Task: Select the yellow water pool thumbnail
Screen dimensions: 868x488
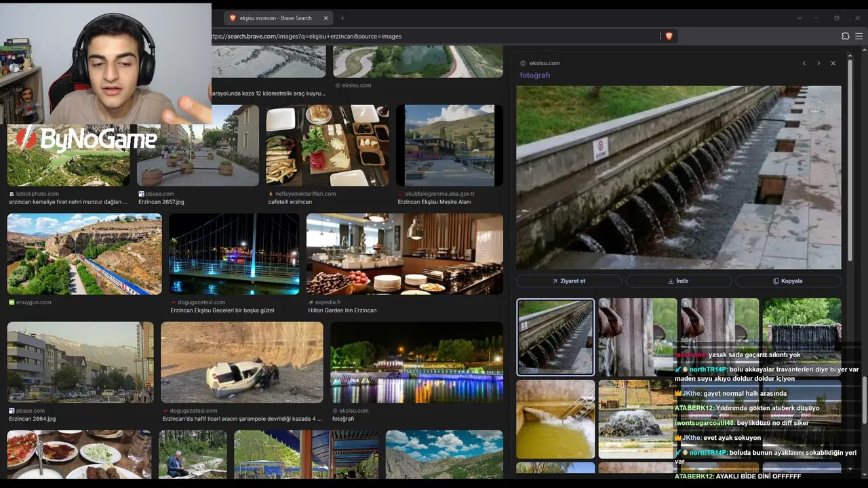Action: pos(555,419)
